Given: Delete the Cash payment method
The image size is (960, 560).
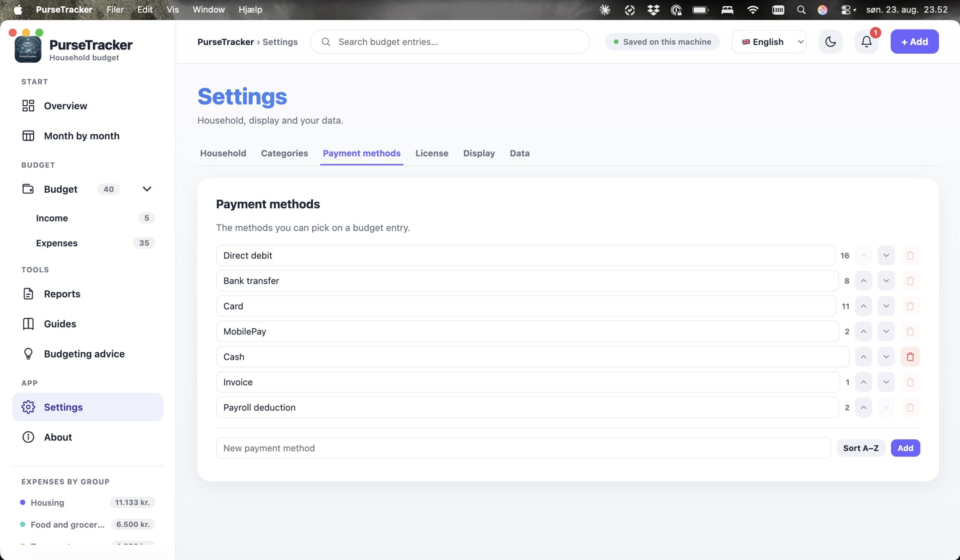Looking at the screenshot, I should (x=910, y=357).
